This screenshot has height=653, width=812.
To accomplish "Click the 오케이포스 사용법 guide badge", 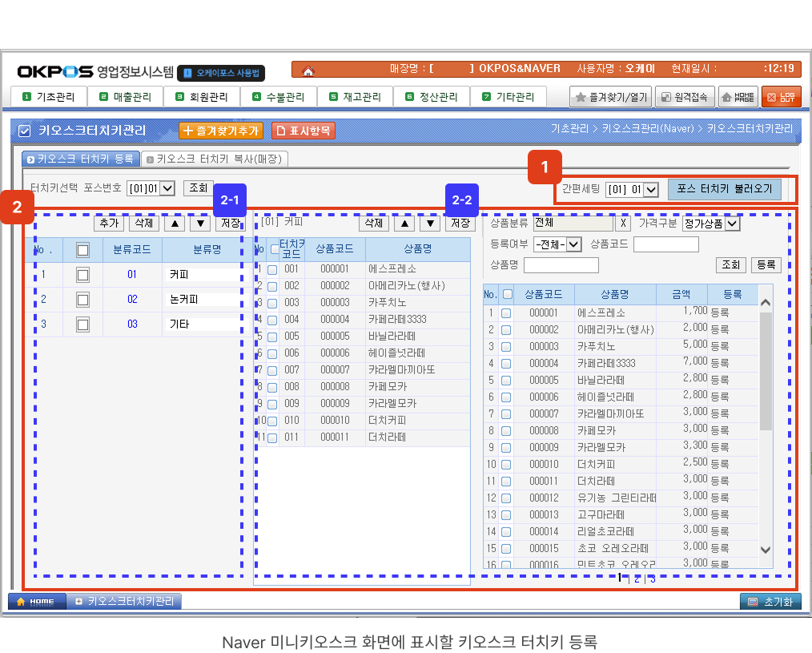I will [221, 73].
